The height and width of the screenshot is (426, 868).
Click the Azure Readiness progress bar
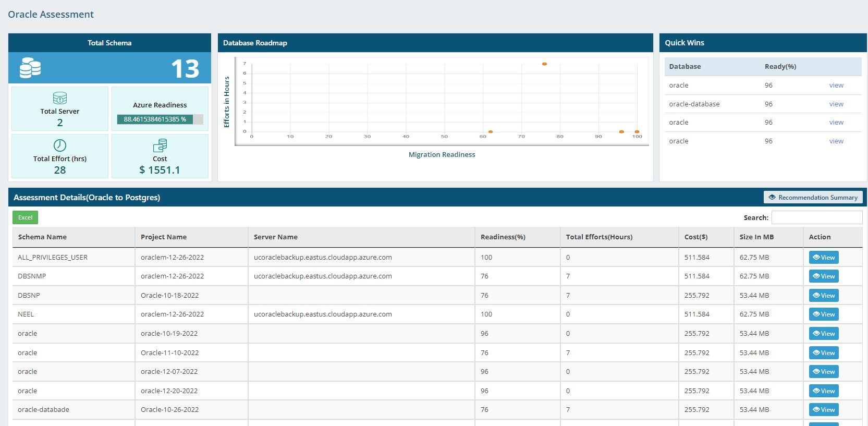click(x=160, y=119)
